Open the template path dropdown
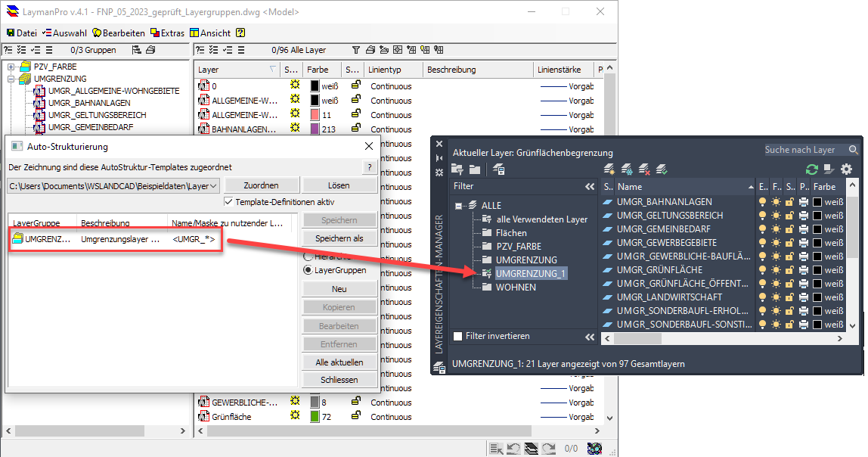 212,185
